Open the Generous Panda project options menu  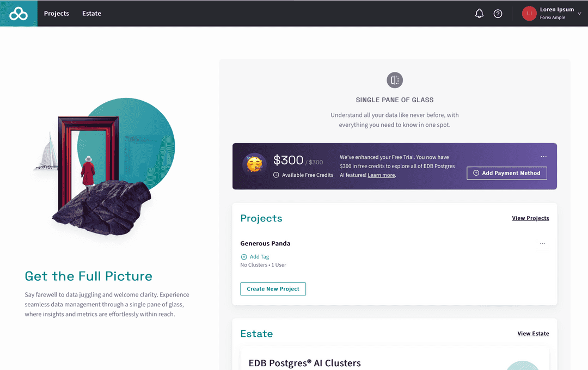point(542,244)
